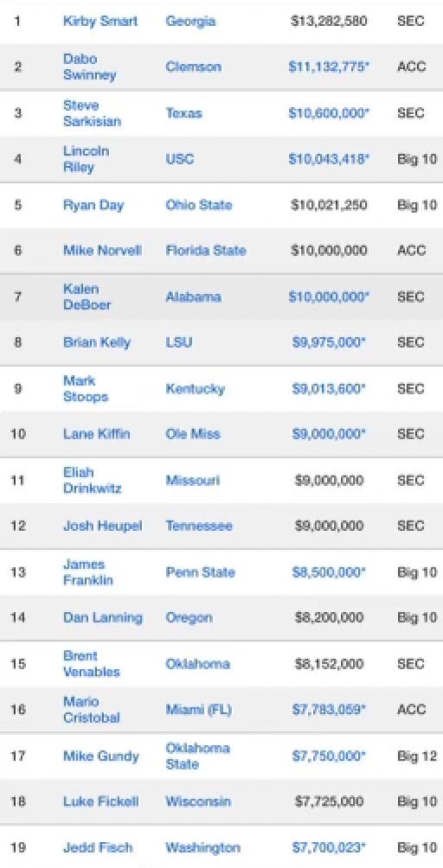This screenshot has width=443, height=868.
Task: Click Dabo Swinney's name link
Action: tap(89, 67)
